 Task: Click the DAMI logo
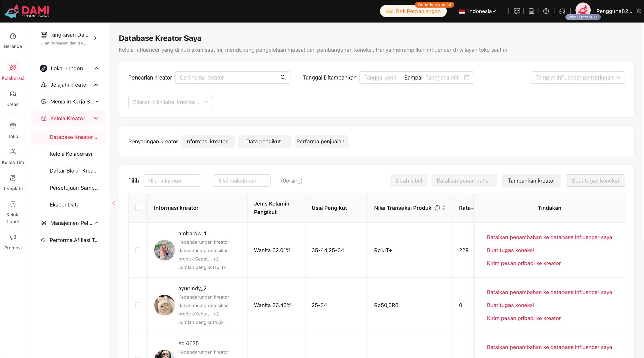(x=27, y=11)
